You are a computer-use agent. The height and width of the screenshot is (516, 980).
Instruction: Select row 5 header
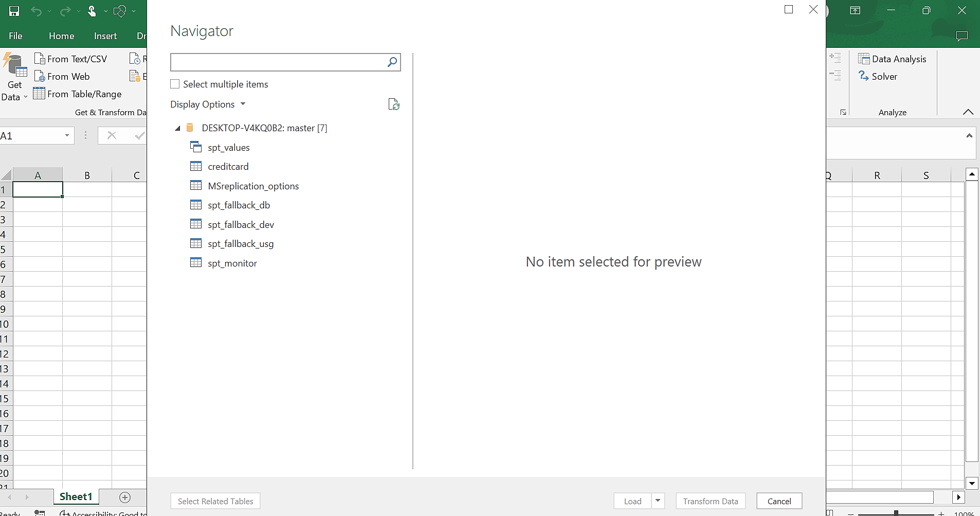tap(5, 250)
